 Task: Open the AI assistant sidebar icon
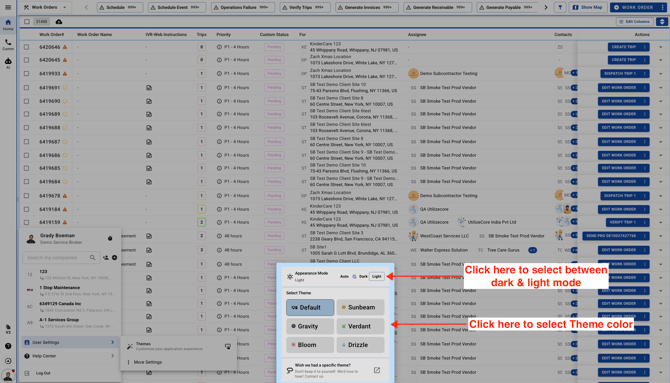pos(8,63)
